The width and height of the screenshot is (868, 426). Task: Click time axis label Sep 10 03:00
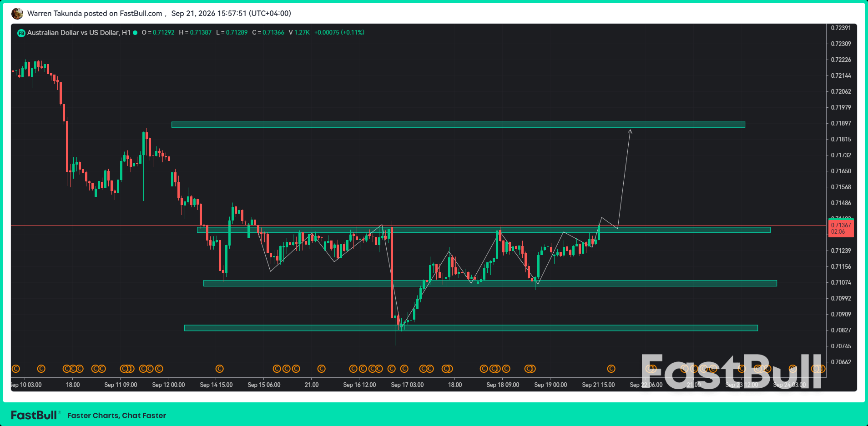[x=26, y=385]
